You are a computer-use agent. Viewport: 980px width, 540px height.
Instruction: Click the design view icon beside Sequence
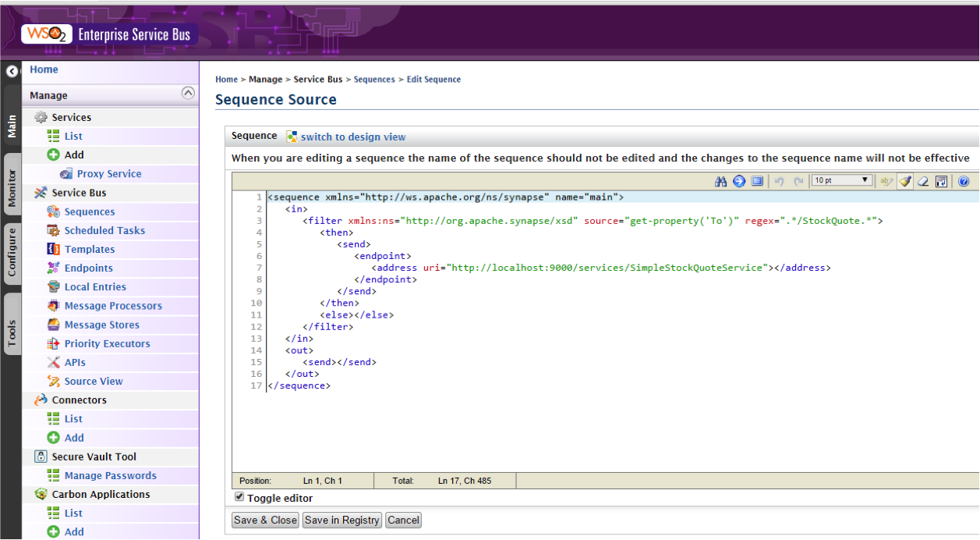pos(292,137)
